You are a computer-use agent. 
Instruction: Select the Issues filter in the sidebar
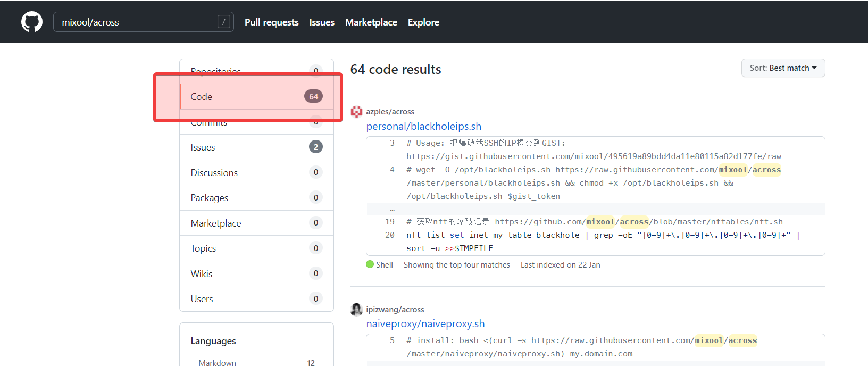pos(257,147)
